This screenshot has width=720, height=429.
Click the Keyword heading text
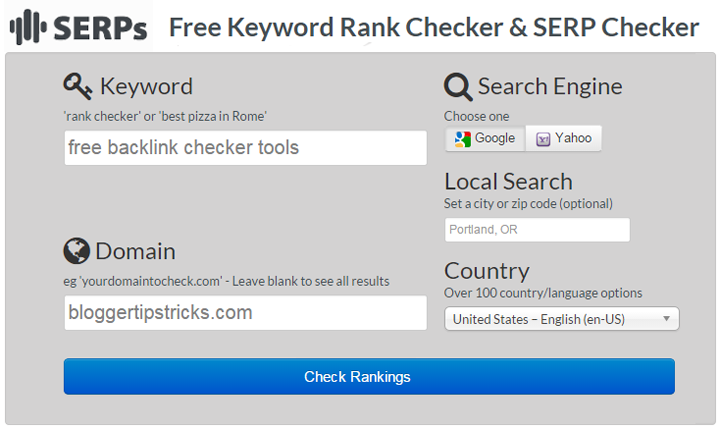tap(146, 86)
